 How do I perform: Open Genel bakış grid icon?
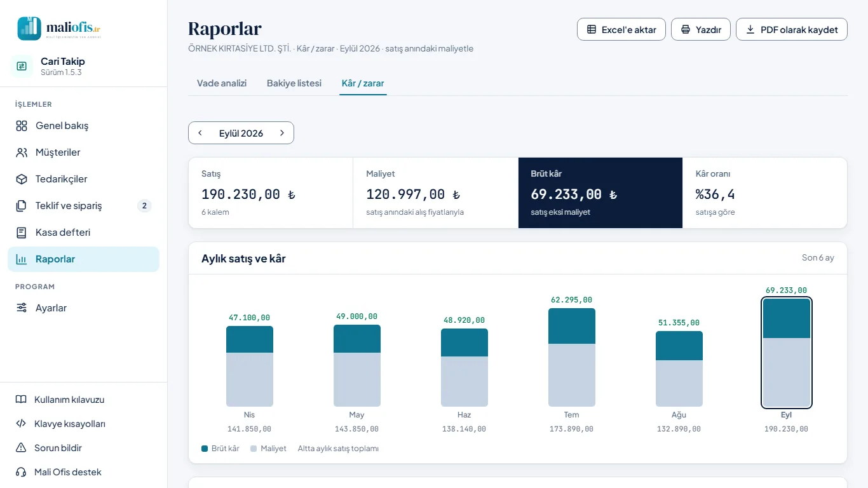click(x=22, y=126)
